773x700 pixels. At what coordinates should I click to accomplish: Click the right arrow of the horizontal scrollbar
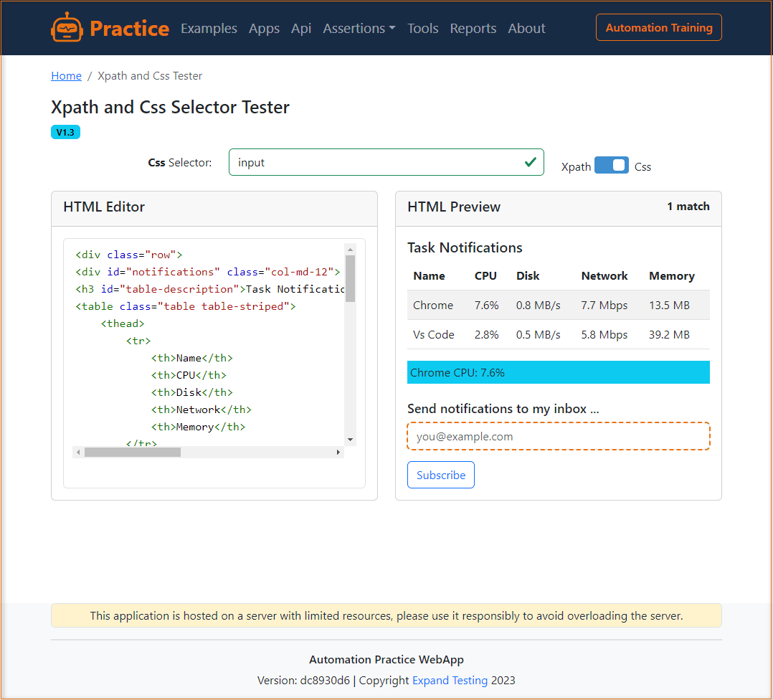338,452
